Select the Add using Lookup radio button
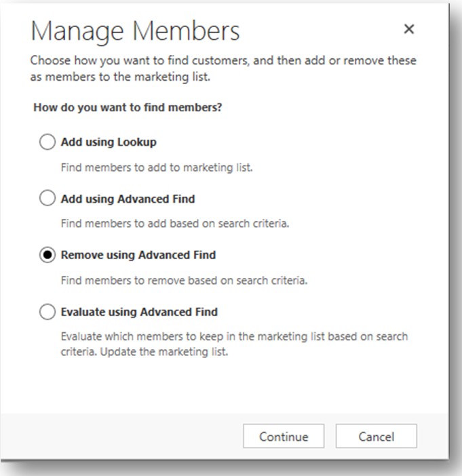The width and height of the screenshot is (462, 476). coord(47,142)
